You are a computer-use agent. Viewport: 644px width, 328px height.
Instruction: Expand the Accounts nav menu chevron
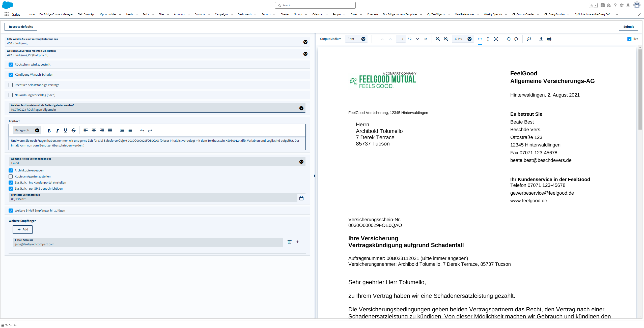click(188, 14)
